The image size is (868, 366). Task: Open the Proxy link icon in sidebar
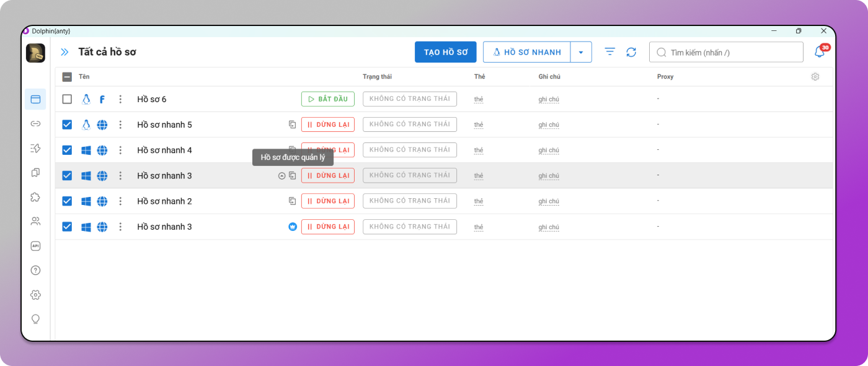click(35, 124)
